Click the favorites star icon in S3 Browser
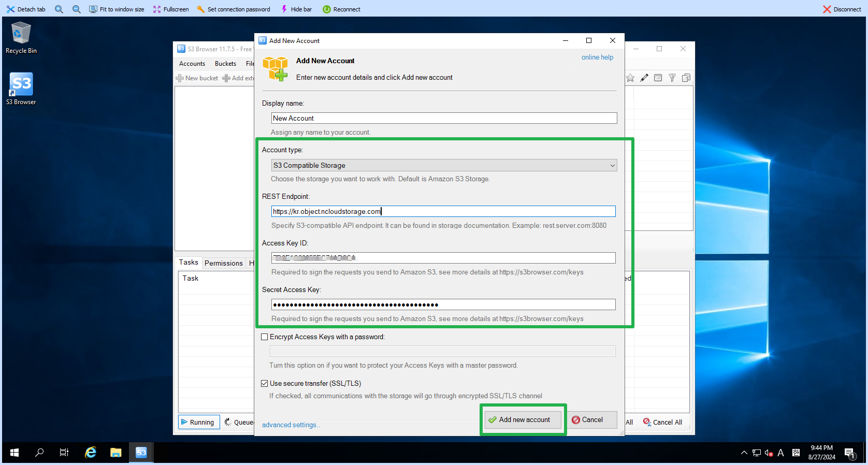Viewport: 868px width, 465px height. 630,78
